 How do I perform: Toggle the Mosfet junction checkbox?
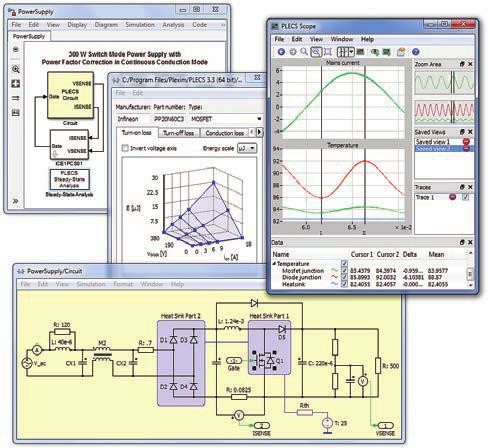point(344,270)
